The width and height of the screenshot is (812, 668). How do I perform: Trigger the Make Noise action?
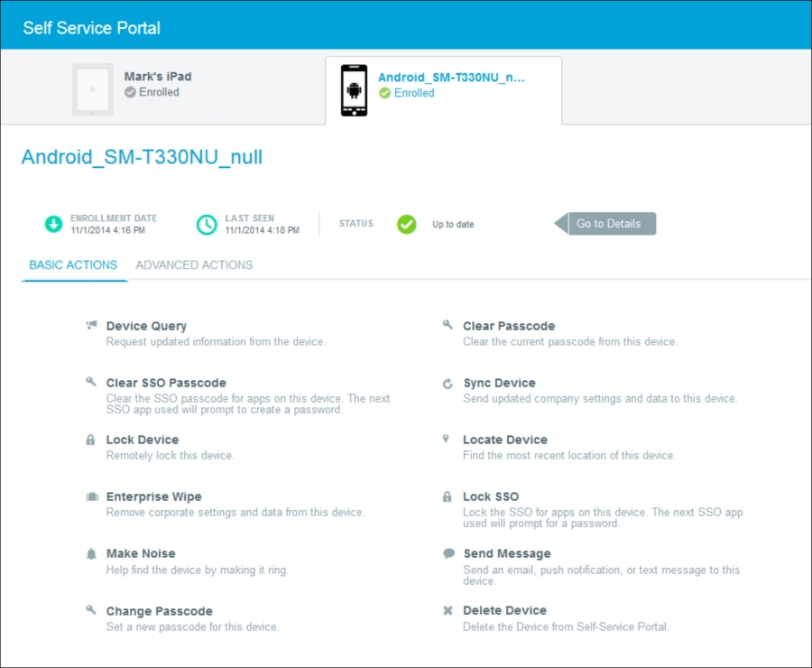point(141,553)
